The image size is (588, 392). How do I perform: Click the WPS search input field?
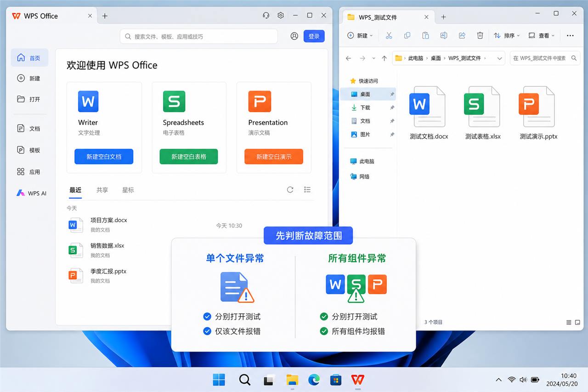(199, 36)
